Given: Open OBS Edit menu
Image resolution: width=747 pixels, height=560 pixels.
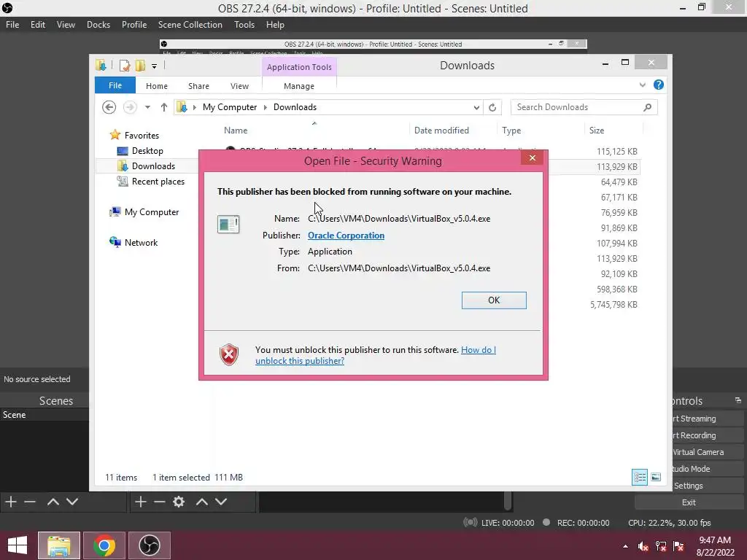Looking at the screenshot, I should [x=38, y=25].
